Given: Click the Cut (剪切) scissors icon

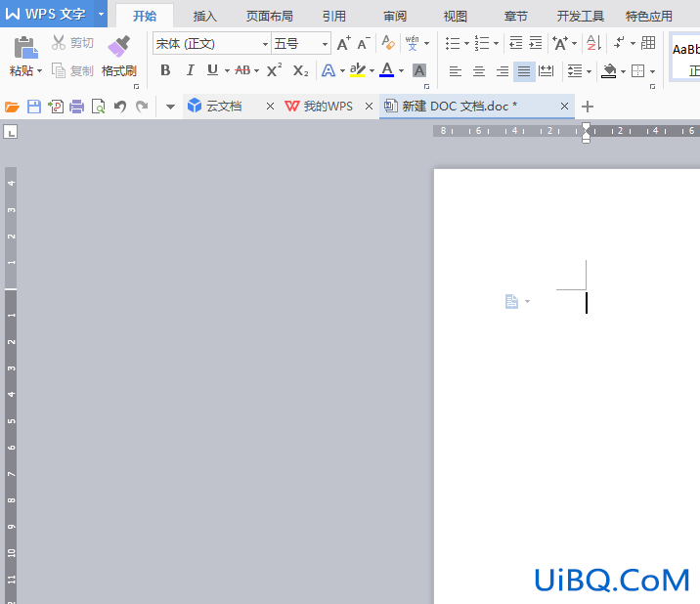Looking at the screenshot, I should (x=59, y=43).
